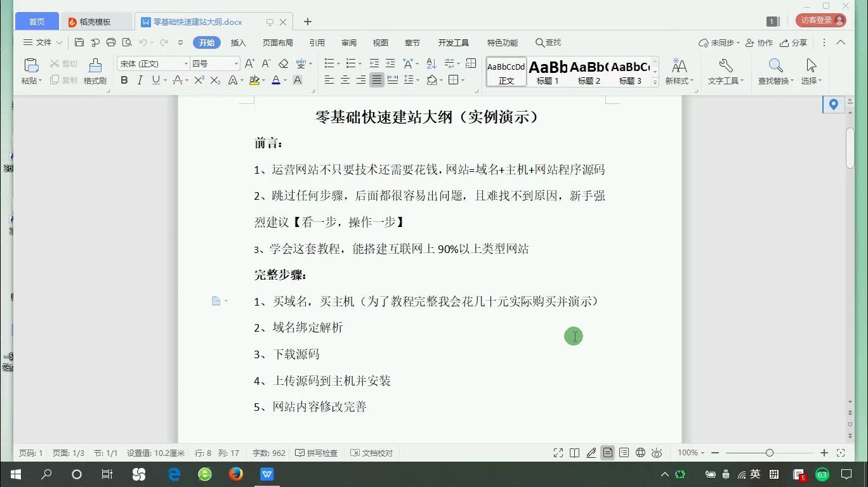Toggle the bulleted list formatting
868x487 pixels.
click(328, 63)
